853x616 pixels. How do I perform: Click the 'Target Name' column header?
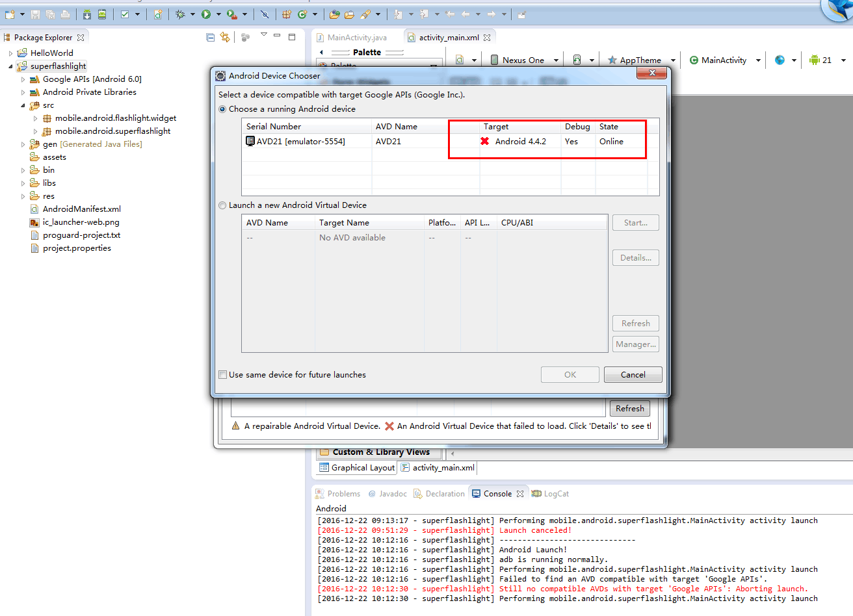369,223
